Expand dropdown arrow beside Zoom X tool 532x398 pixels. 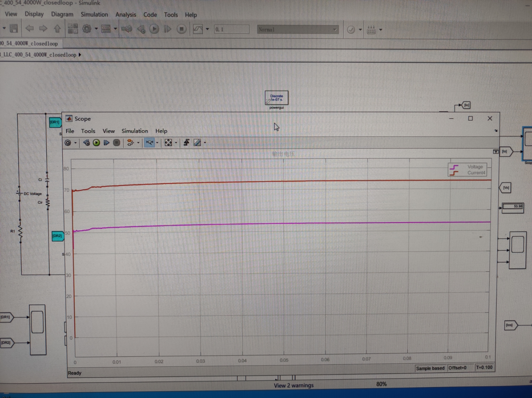click(x=157, y=143)
